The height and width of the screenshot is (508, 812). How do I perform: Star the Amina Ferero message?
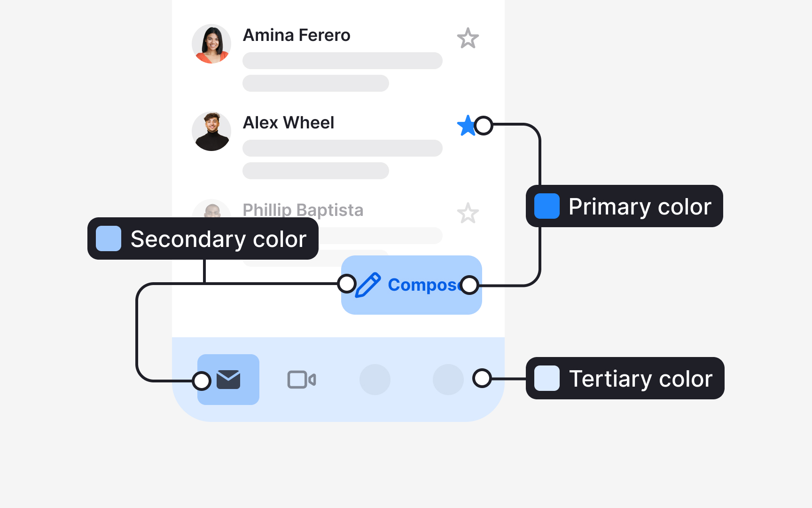468,38
